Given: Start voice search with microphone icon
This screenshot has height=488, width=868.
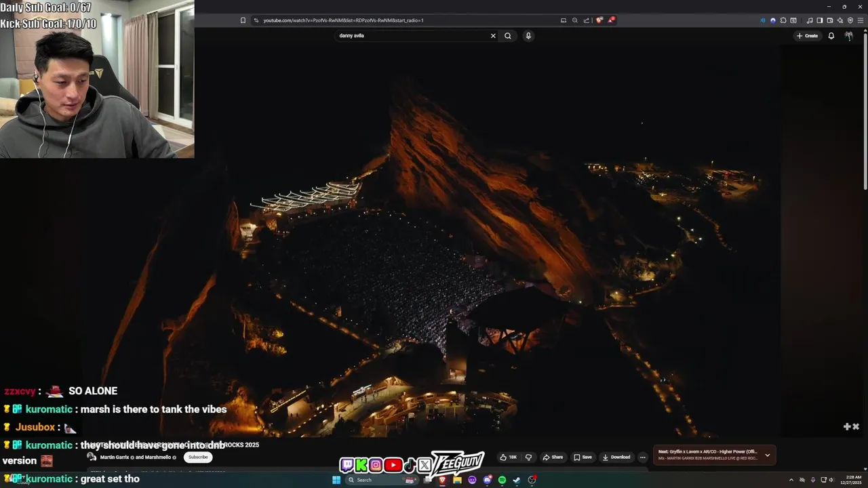Looking at the screenshot, I should 528,36.
